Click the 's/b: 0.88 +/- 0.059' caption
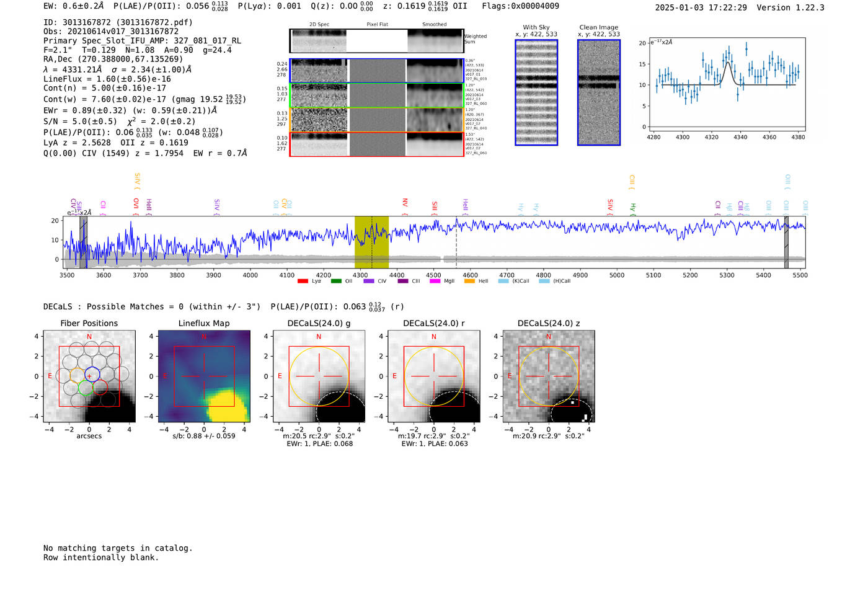 [204, 435]
